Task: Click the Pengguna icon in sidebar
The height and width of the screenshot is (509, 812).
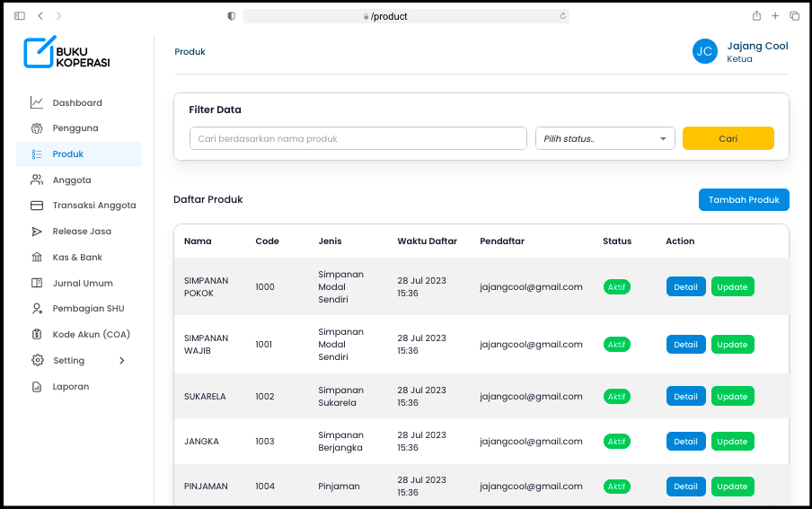Action: tap(37, 128)
